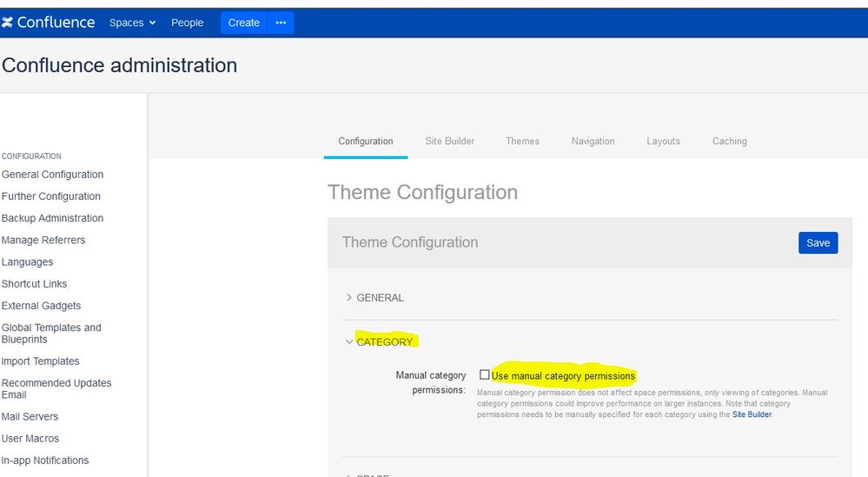Click the Create button
Screen dimensions: 868x477
243,23
